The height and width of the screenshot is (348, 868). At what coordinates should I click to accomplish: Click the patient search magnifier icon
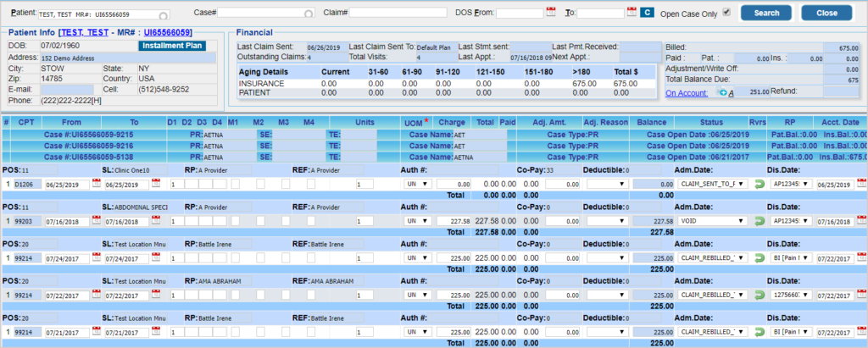163,14
